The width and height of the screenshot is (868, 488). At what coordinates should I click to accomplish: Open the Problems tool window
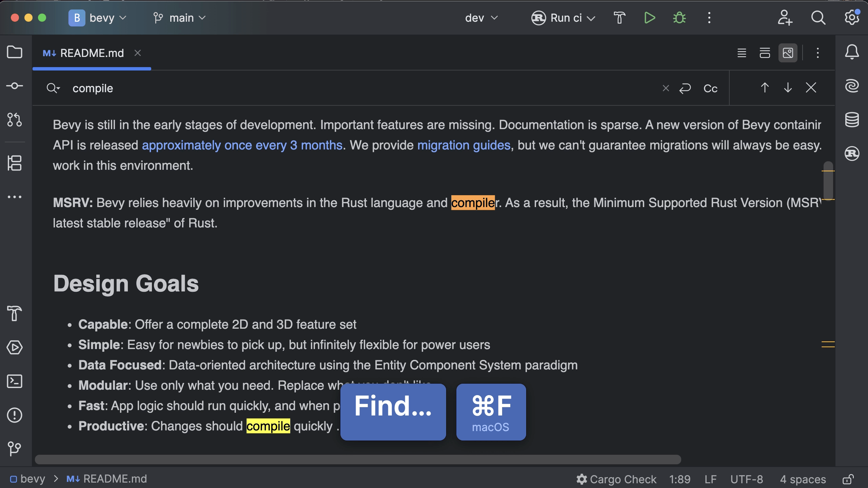[x=15, y=415]
